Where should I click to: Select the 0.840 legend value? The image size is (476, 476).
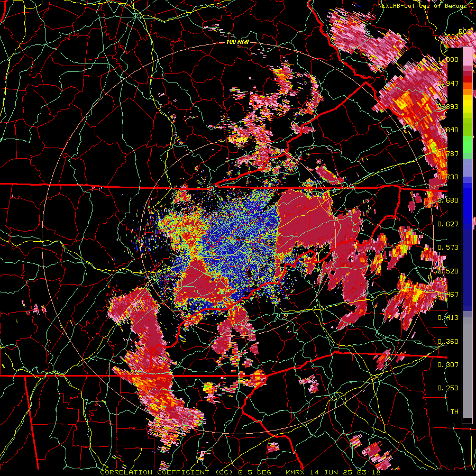click(448, 130)
